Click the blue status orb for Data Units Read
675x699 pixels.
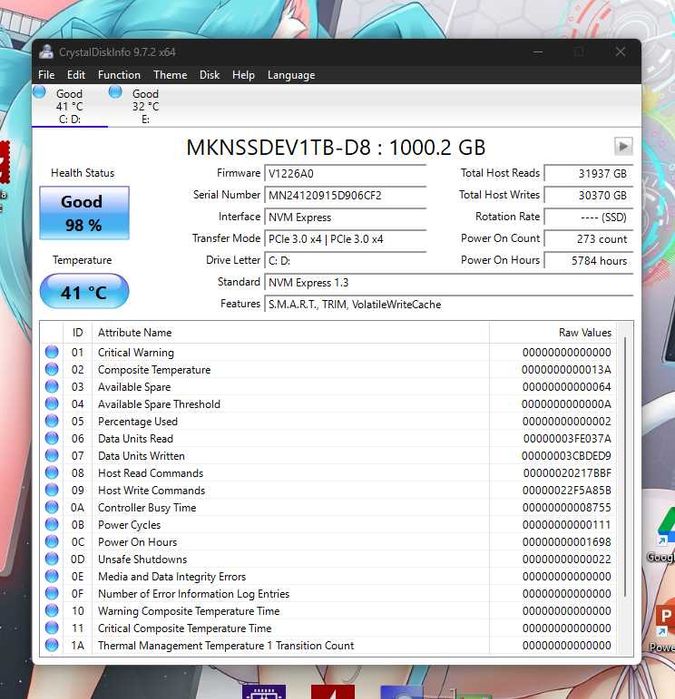point(52,438)
